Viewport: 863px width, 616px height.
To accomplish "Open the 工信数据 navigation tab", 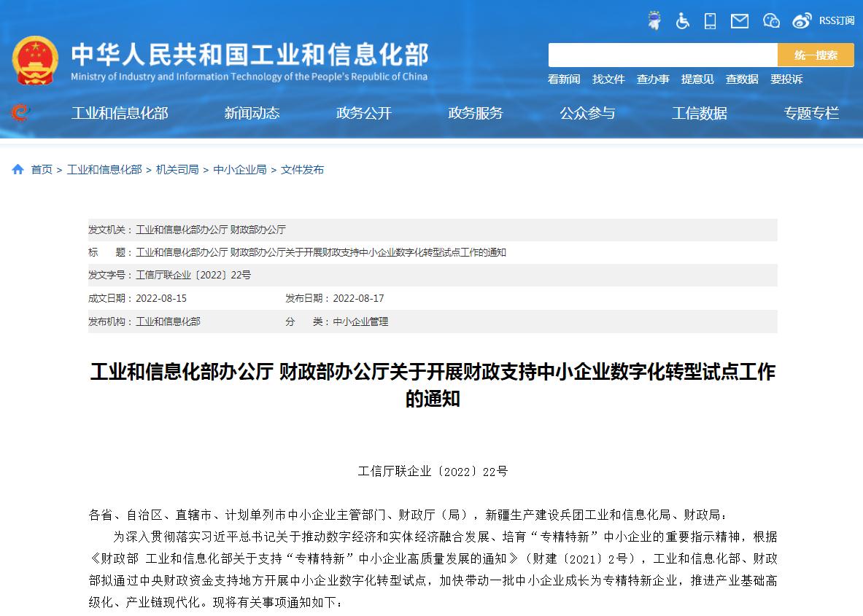I will pyautogui.click(x=699, y=113).
